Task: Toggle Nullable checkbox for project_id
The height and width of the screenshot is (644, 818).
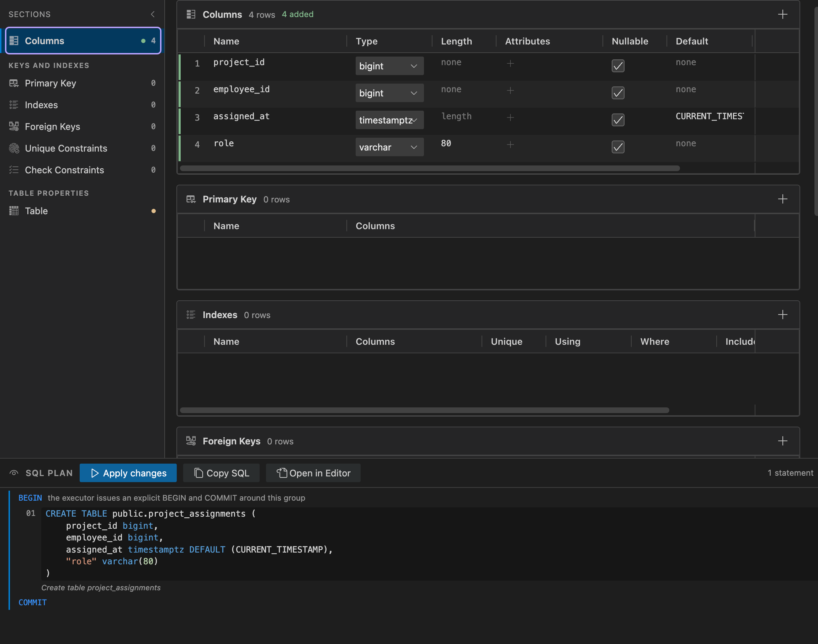Action: (x=618, y=66)
